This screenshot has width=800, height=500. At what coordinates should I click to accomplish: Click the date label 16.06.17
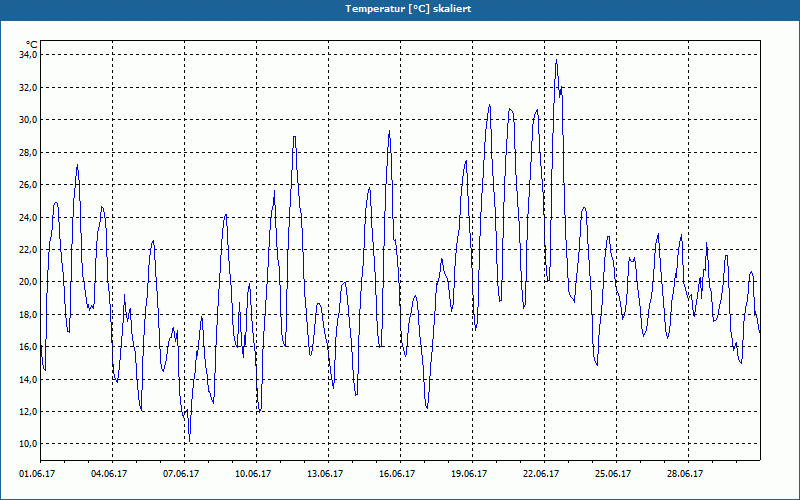[x=397, y=474]
